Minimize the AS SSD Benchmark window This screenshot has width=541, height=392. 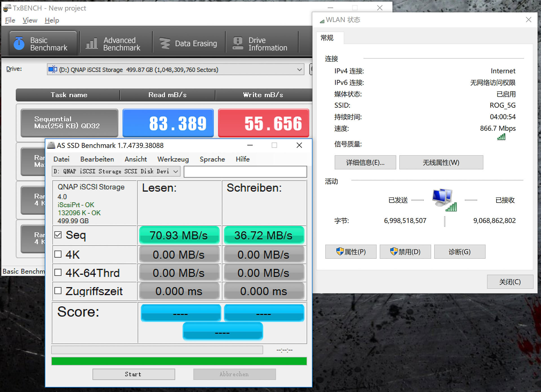[x=250, y=145]
